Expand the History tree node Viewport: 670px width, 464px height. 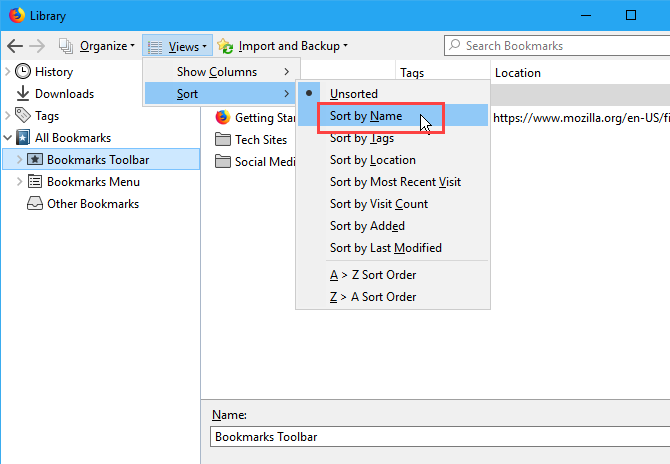9,72
